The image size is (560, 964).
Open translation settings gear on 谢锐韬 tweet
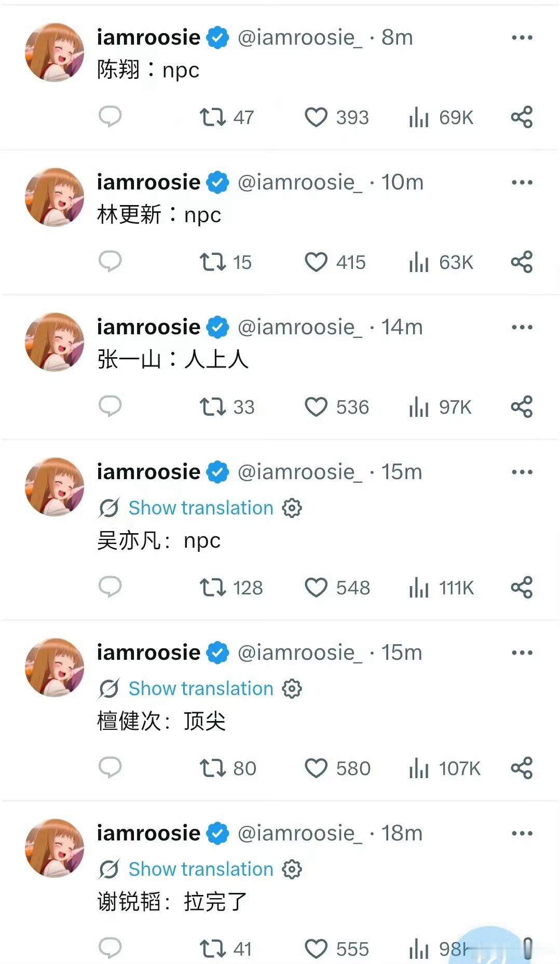pos(292,869)
